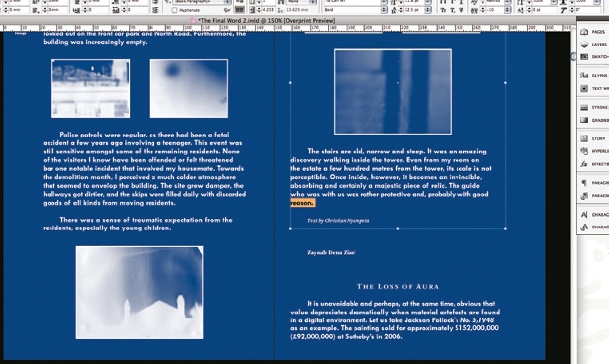This screenshot has height=364, width=609.
Task: Click the 'Text by Christian Nyampeta' credit line
Action: click(x=339, y=220)
